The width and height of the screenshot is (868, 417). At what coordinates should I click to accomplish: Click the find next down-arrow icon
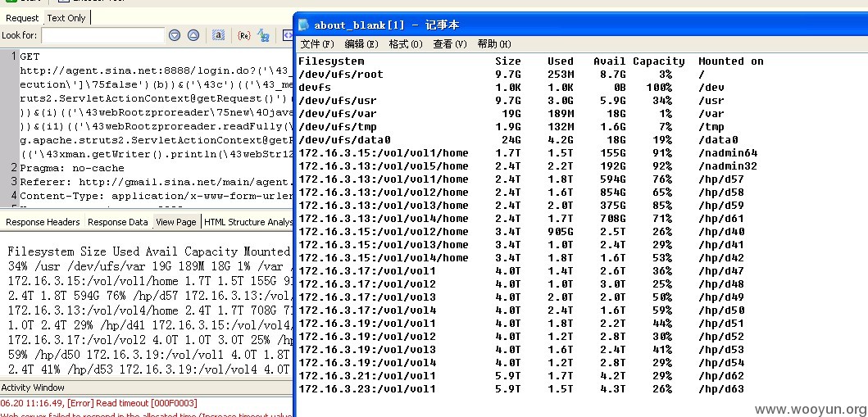coord(175,35)
